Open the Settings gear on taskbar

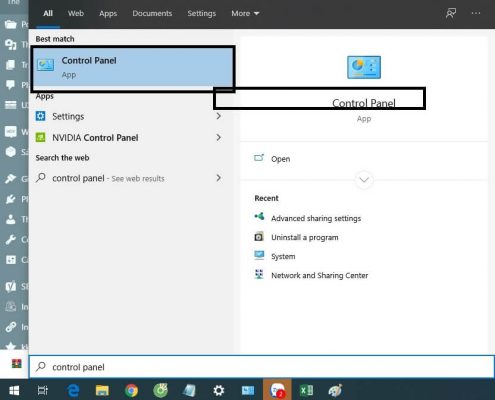click(x=219, y=390)
